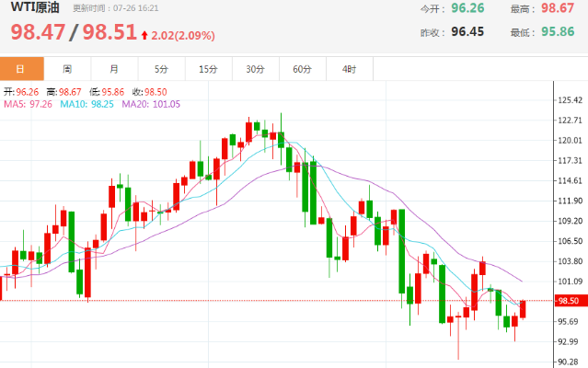Click the 111.90 axis label
Image resolution: width=588 pixels, height=368 pixels.
click(x=570, y=201)
